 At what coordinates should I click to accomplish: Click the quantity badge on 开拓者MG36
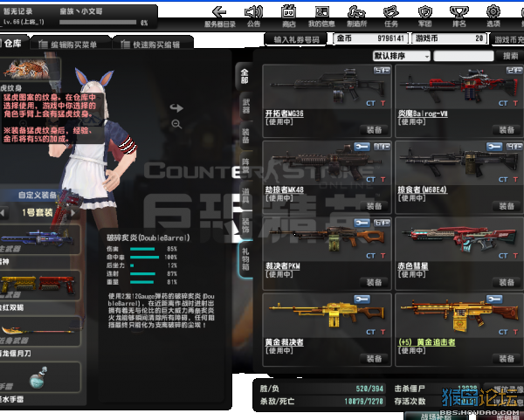[x=382, y=71]
